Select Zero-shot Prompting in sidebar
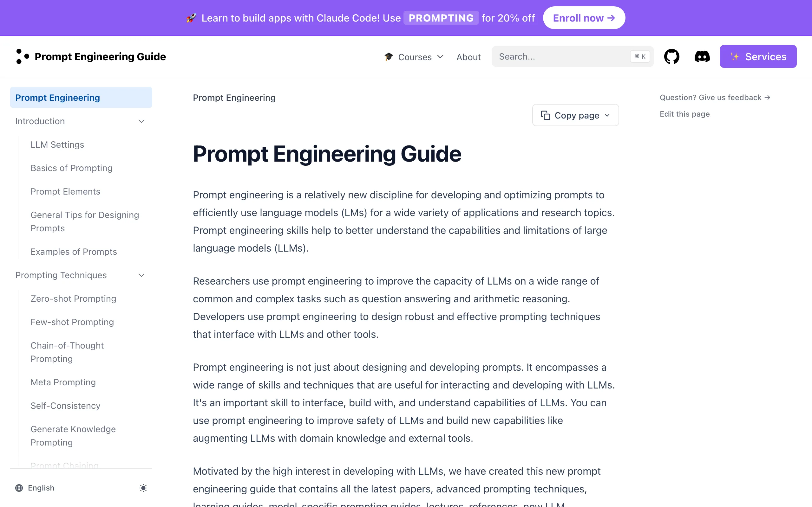This screenshot has width=812, height=507. pos(73,298)
